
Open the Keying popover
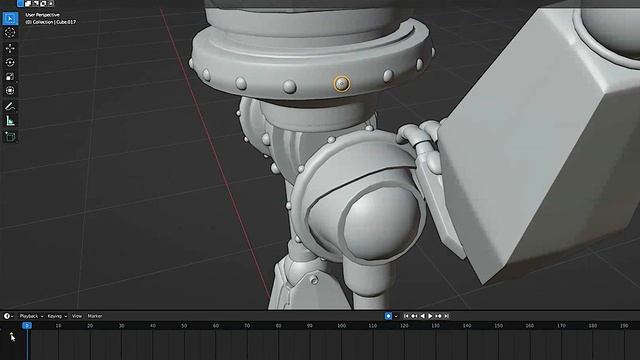point(57,316)
